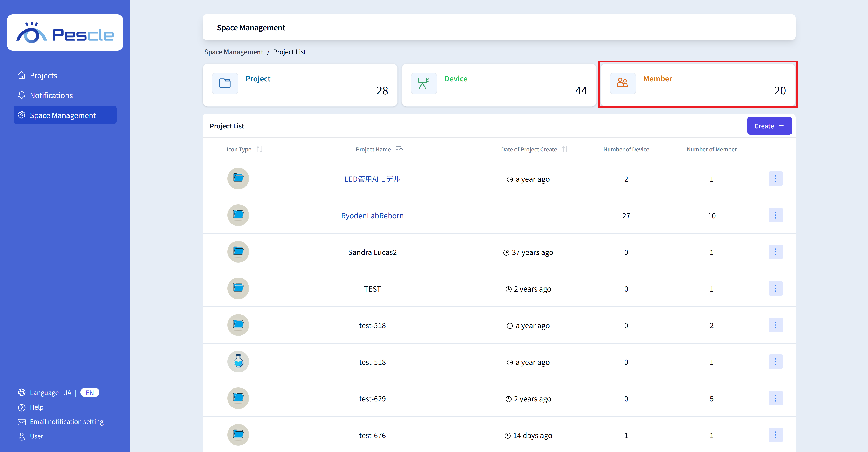Click the people icon on Member card
Viewport: 868px width, 452px height.
tap(622, 83)
